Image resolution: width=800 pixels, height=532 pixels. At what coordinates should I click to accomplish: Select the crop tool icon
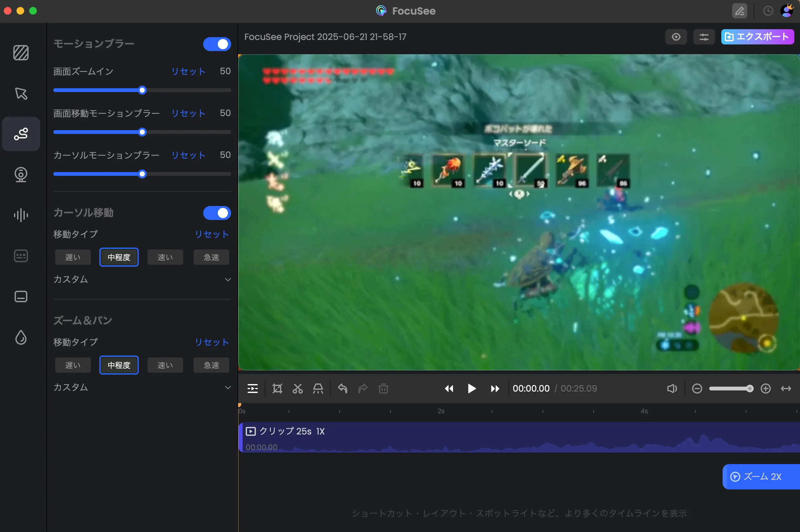(x=277, y=389)
